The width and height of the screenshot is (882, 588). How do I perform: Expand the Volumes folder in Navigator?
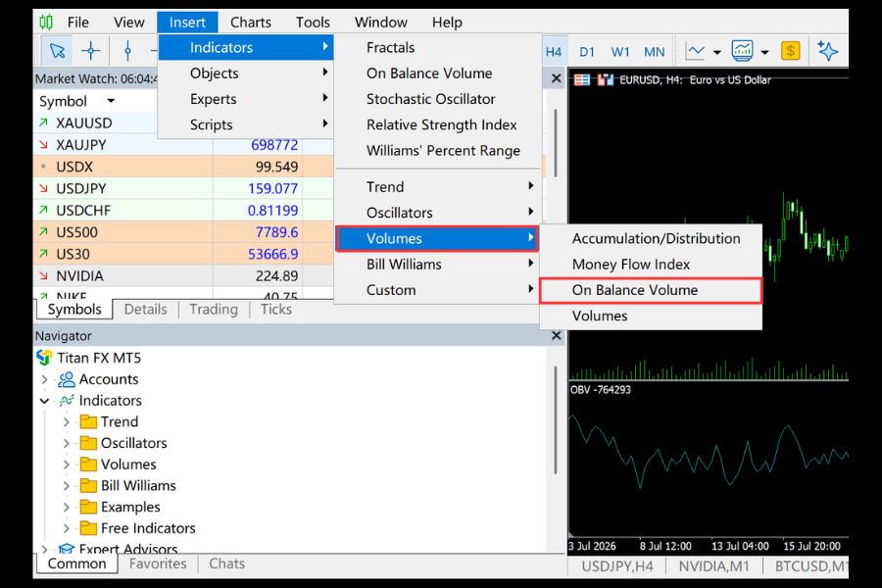67,465
